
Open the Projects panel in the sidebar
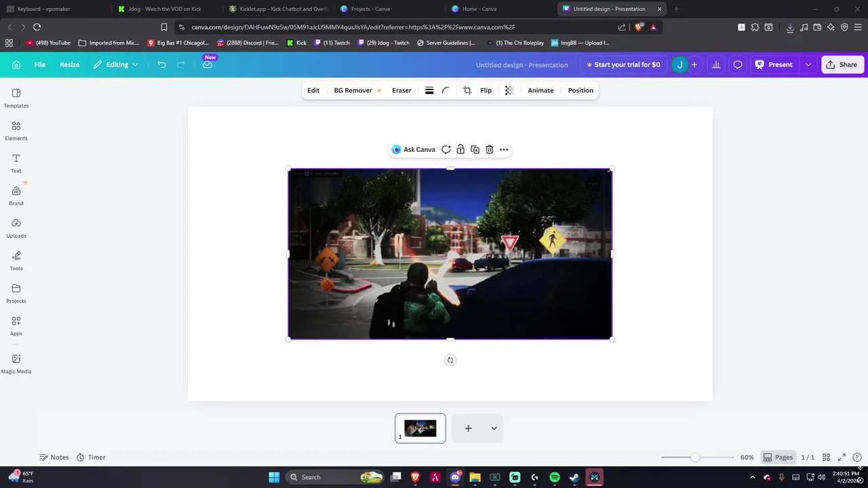16,293
